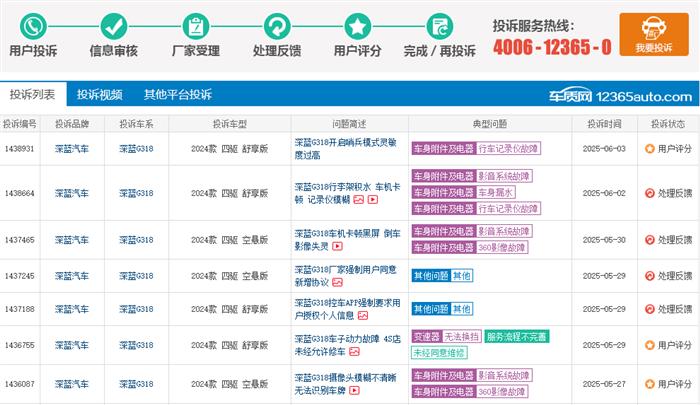Viewport: 700px width, 405px height.
Task: Click the 投诉时间 column header
Action: 604,124
